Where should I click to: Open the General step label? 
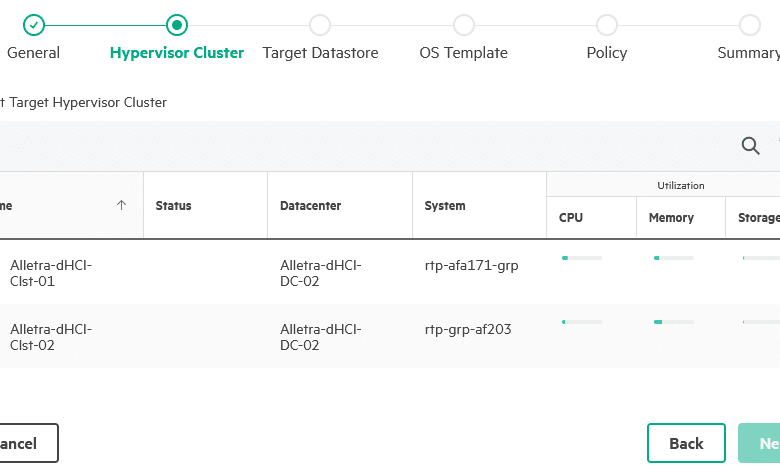pos(33,53)
